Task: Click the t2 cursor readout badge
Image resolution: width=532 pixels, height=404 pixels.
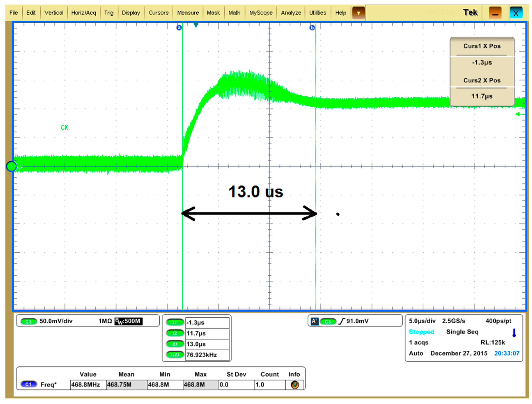Action: [175, 333]
